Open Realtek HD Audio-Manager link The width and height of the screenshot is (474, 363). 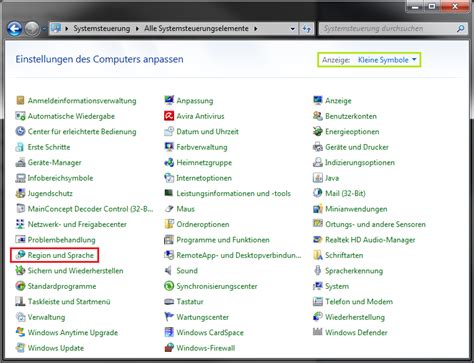[x=370, y=240]
